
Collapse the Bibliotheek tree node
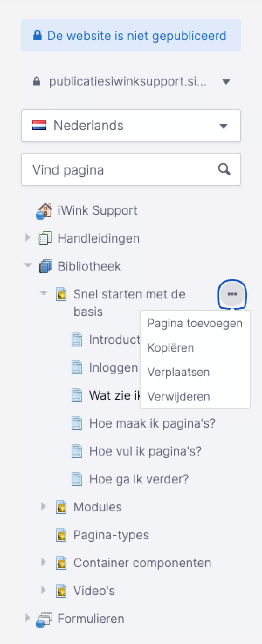(28, 265)
